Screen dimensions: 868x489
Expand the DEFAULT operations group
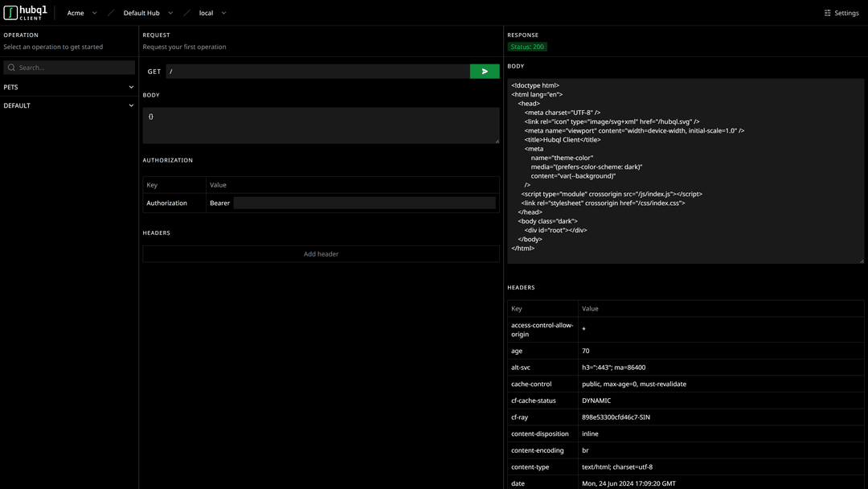[68, 105]
